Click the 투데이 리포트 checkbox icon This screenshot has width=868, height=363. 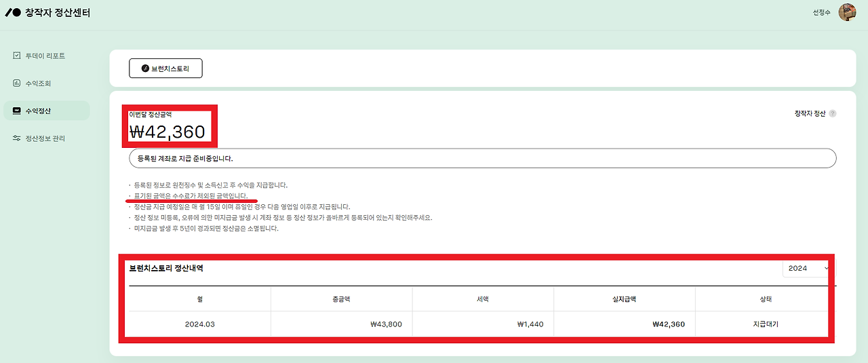pyautogui.click(x=17, y=56)
